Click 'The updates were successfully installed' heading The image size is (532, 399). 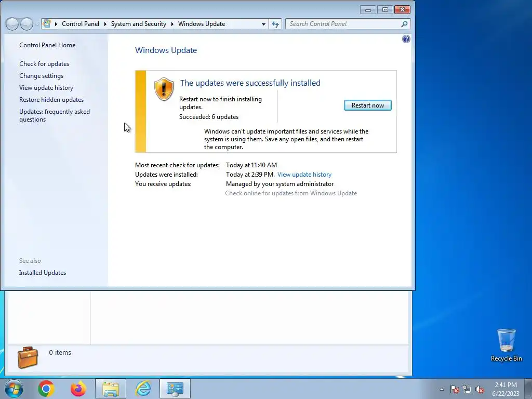250,83
